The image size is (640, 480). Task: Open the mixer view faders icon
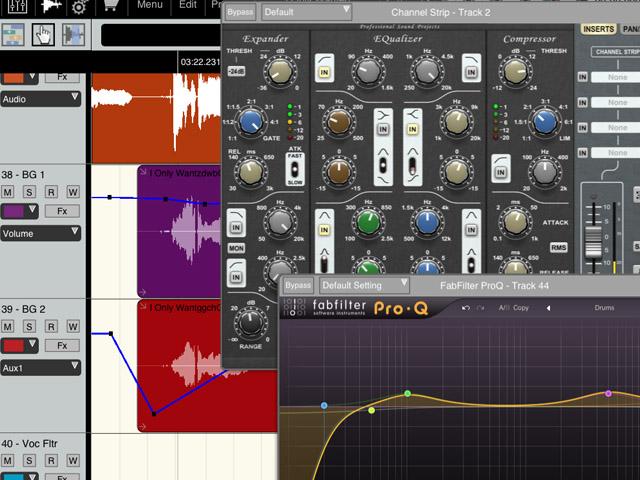pos(17,6)
